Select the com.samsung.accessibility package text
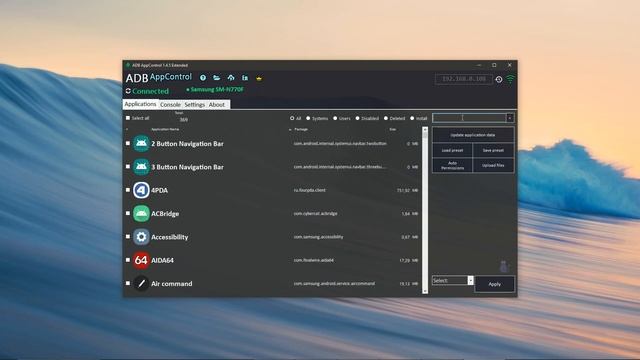The height and width of the screenshot is (360, 640). (318, 237)
